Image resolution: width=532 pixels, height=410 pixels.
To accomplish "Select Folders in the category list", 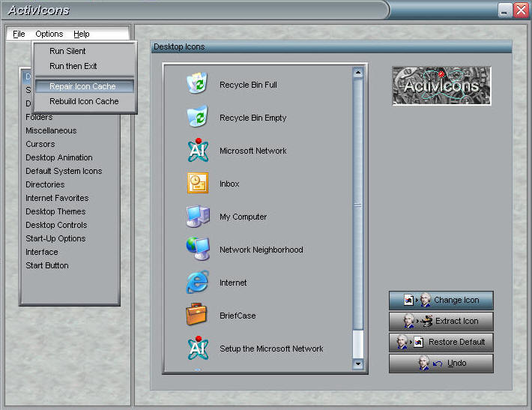I will pyautogui.click(x=39, y=117).
